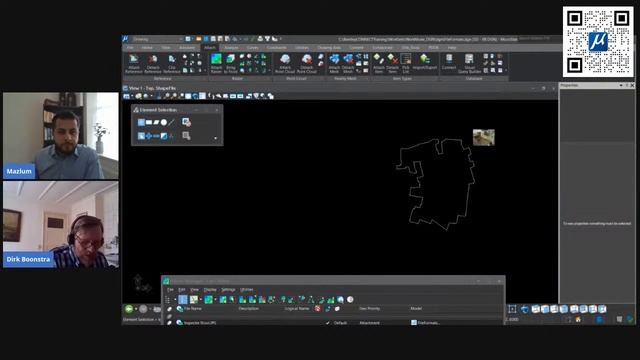Switch to the Constraints ribbon tab

[277, 48]
